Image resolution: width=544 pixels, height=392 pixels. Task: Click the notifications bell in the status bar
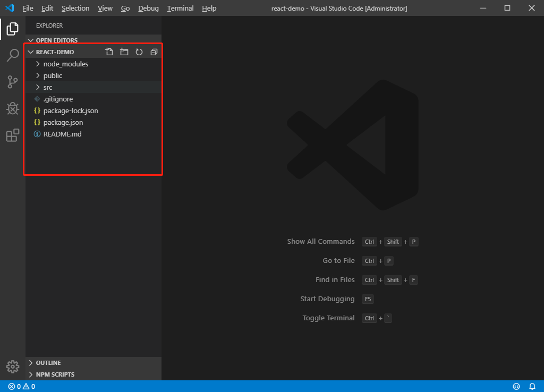pos(532,386)
